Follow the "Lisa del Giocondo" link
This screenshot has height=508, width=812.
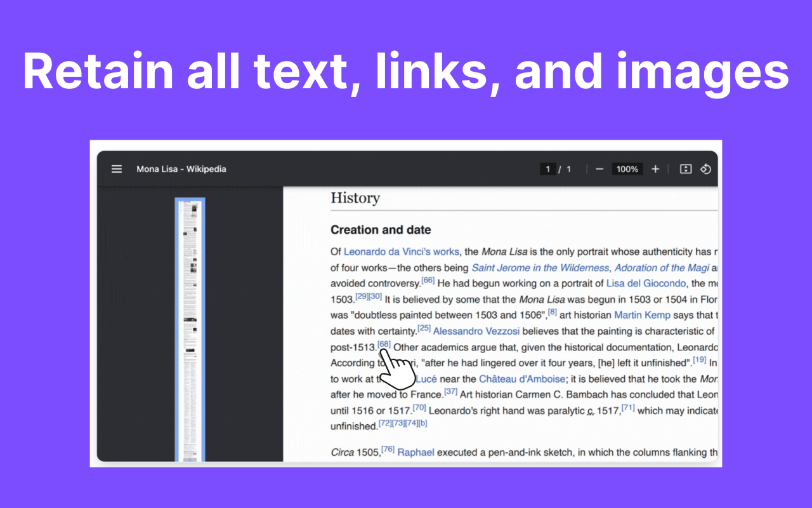(x=646, y=284)
